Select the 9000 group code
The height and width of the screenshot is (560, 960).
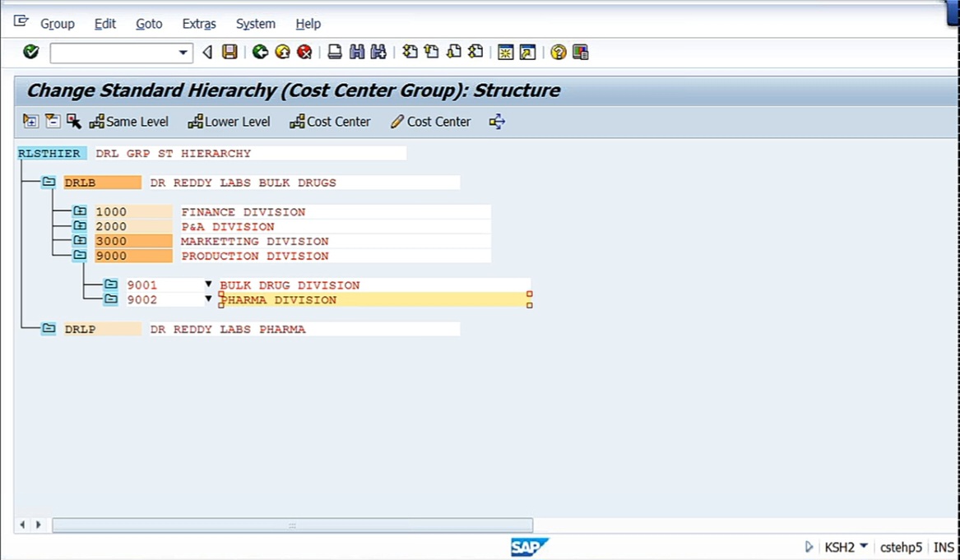pyautogui.click(x=133, y=256)
